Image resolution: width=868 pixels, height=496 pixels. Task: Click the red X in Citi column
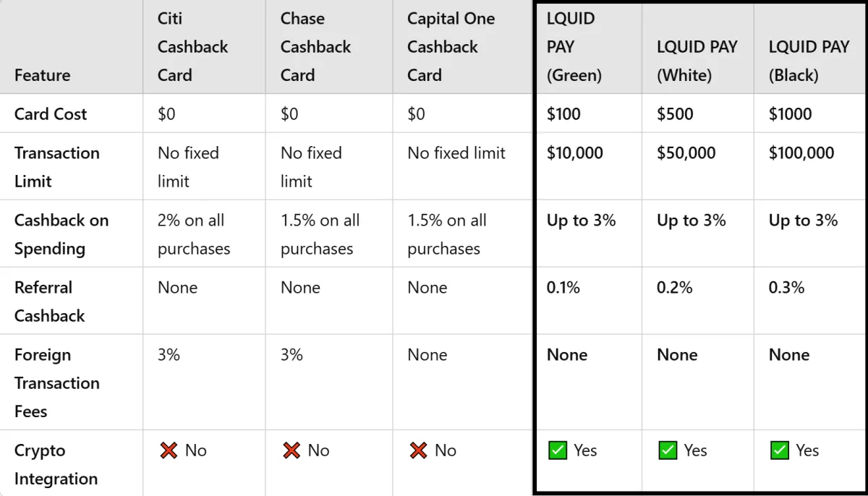point(169,450)
